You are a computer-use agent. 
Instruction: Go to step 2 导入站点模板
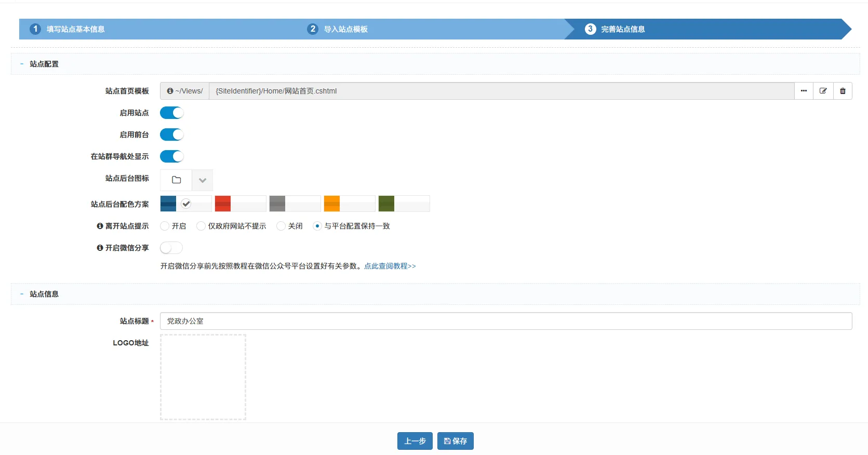(345, 29)
